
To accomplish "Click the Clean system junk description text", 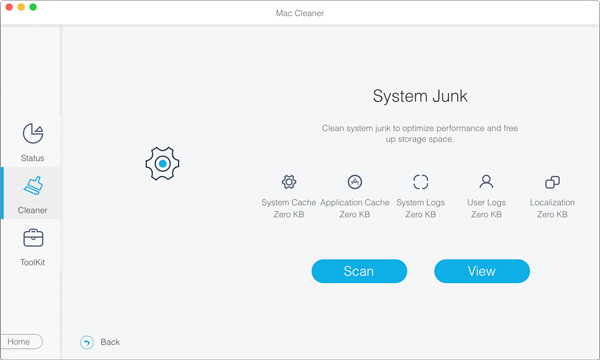I will click(420, 134).
